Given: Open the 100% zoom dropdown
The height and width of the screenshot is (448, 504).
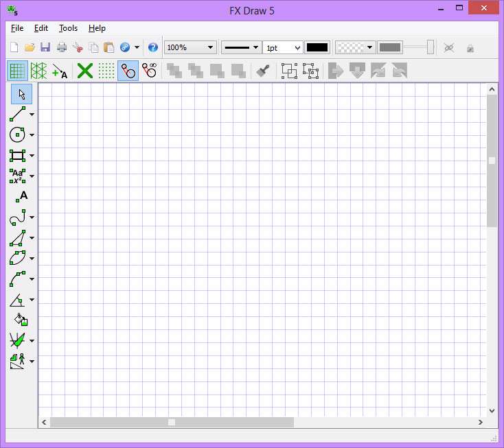Looking at the screenshot, I should 210,47.
